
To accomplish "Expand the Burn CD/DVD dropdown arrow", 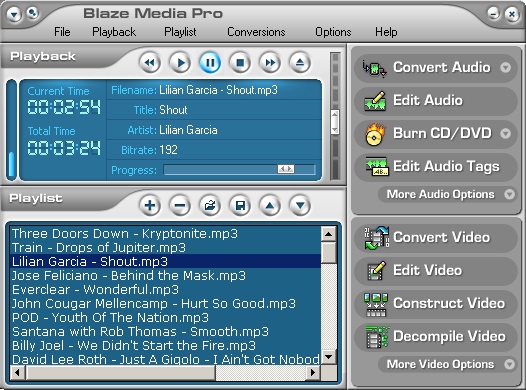I will [506, 133].
